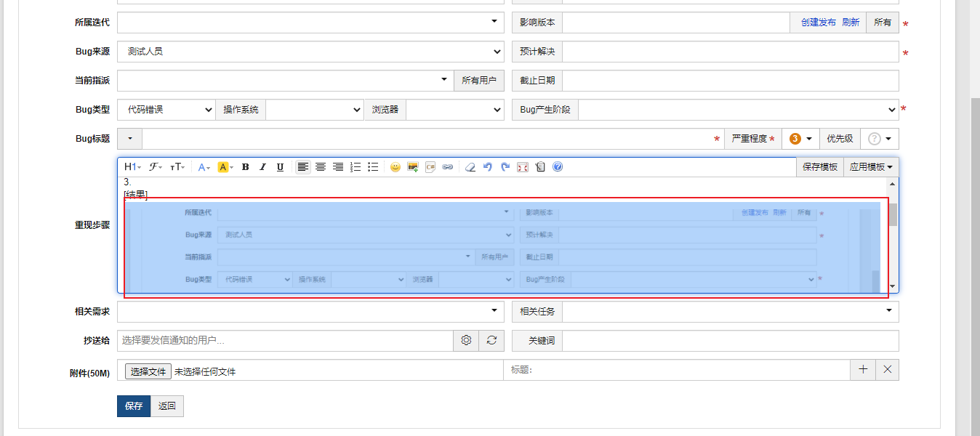980x436 pixels.
Task: Toggle bold formatting in editor
Action: click(246, 167)
